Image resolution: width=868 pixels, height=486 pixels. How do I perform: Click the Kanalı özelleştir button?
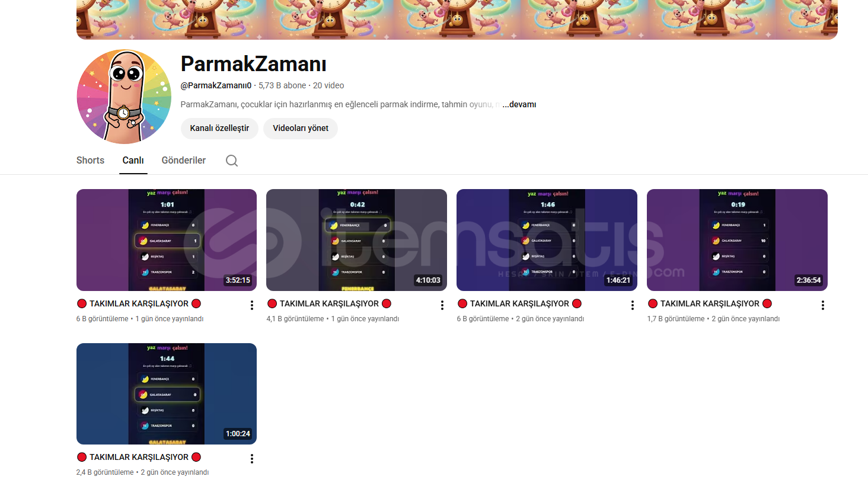[x=219, y=128]
